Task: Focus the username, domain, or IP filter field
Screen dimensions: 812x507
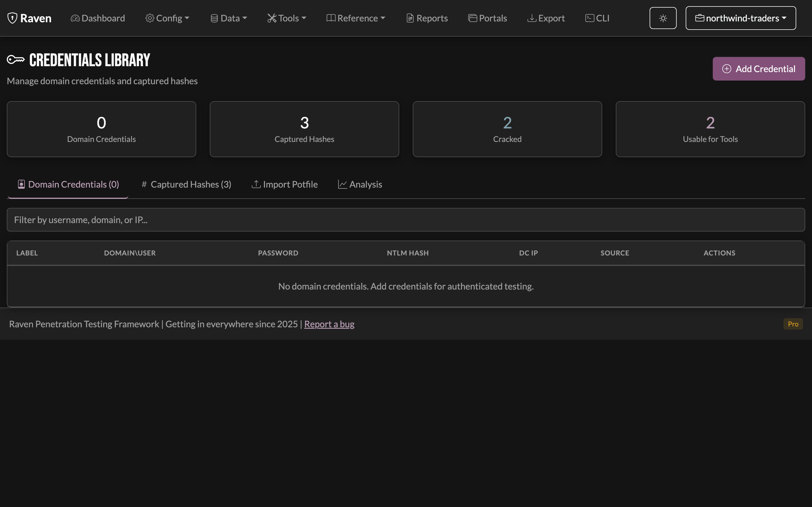Action: 406,220
